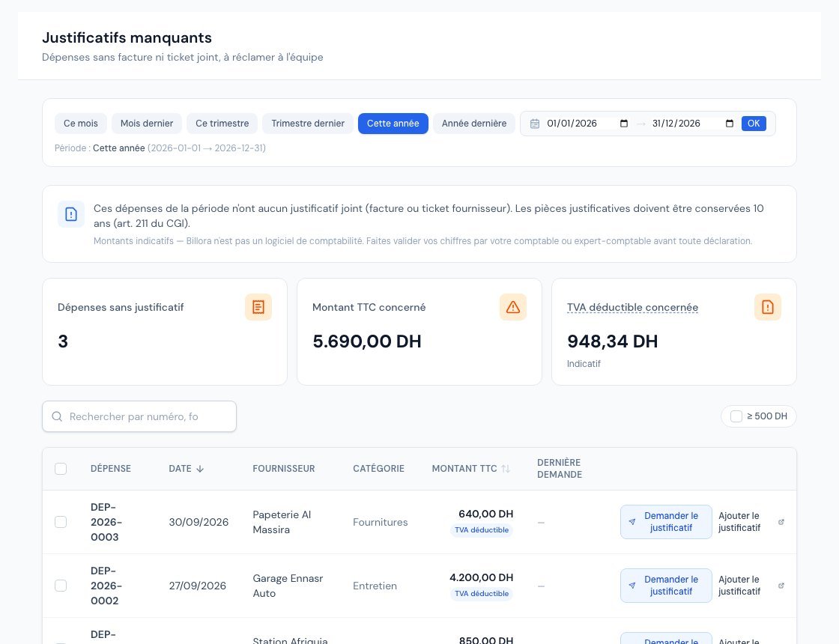
Task: Choose the Trimestre dernier period
Action: coord(308,124)
